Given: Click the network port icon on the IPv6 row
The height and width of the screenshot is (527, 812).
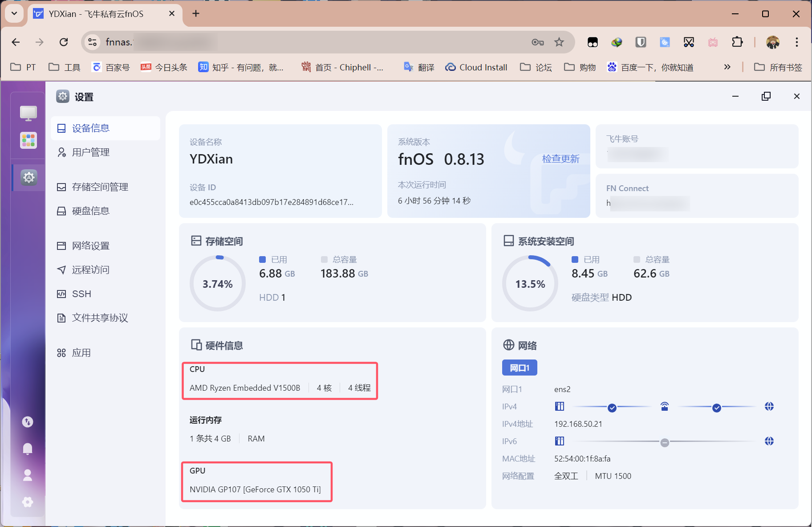Looking at the screenshot, I should tap(560, 441).
